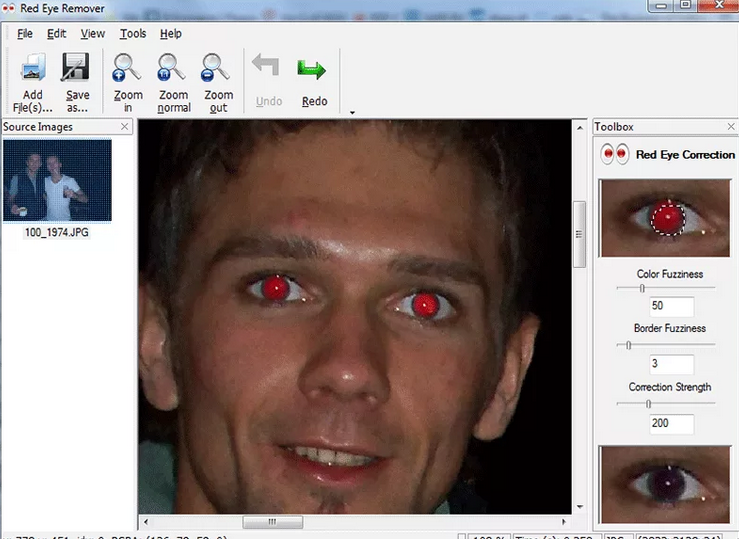Open the Help menu
Viewport: 739px width, 539px height.
tap(171, 33)
